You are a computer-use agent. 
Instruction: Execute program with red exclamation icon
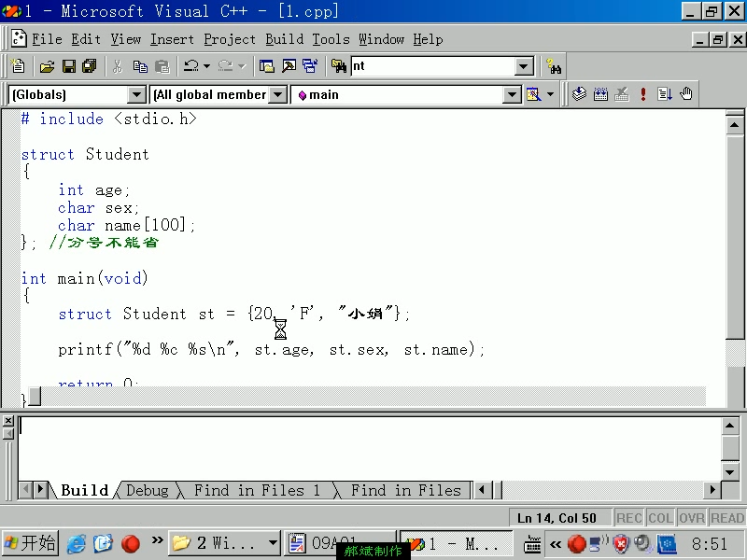643,94
